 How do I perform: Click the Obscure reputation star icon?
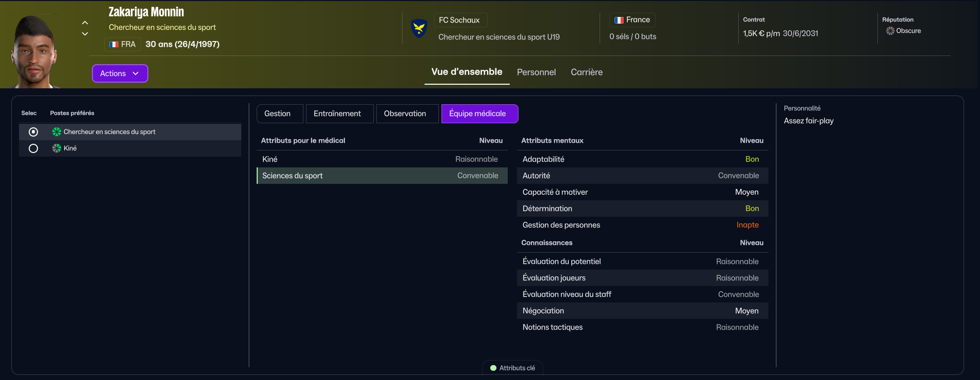click(x=890, y=31)
